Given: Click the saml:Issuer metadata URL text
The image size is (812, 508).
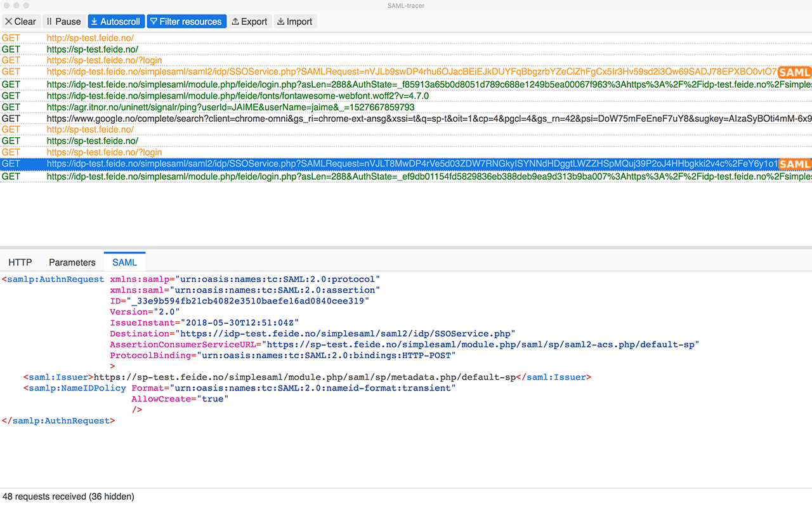Looking at the screenshot, I should click(x=304, y=377).
